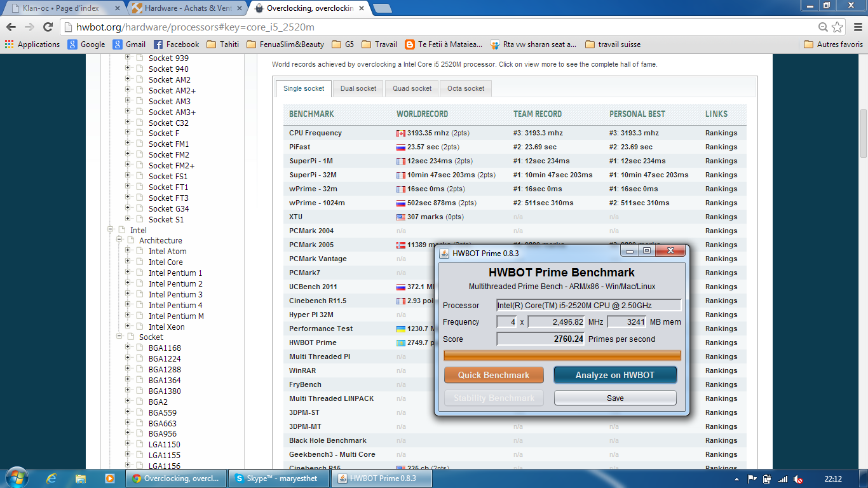868x488 pixels.
Task: Expand BGA1168 tree node
Action: click(128, 348)
